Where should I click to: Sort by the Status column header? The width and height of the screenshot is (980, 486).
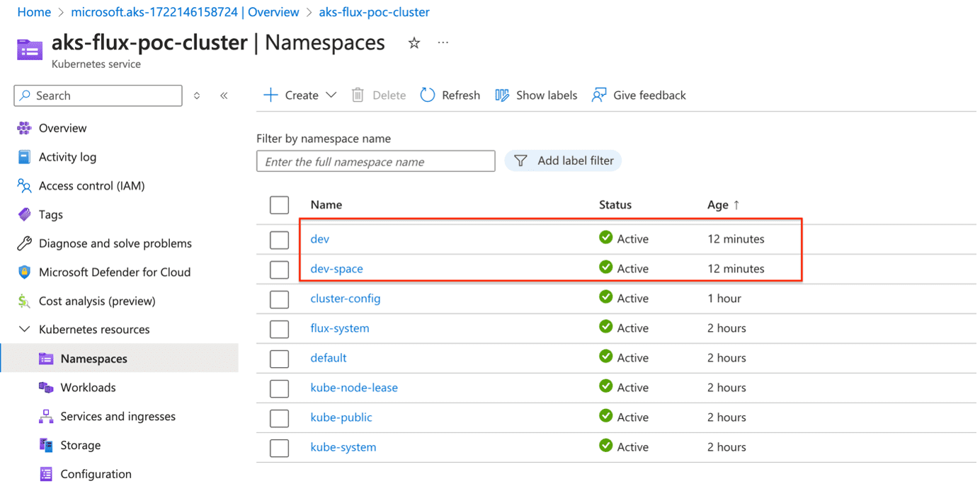[615, 204]
